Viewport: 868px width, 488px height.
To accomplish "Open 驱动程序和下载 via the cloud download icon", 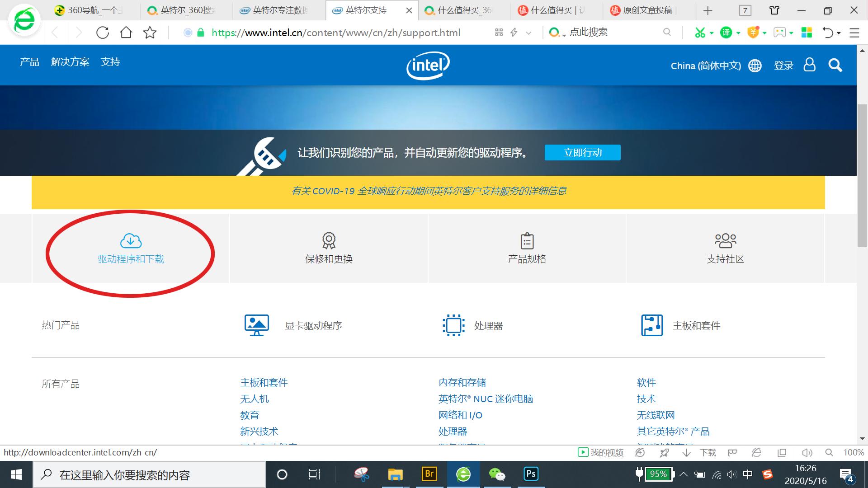I will tap(130, 240).
